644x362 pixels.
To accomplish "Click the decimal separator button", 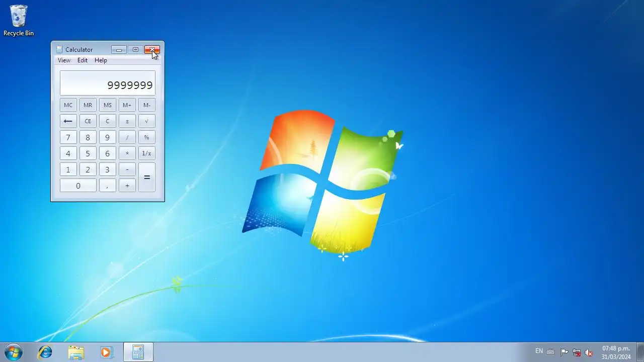I will coord(107,186).
